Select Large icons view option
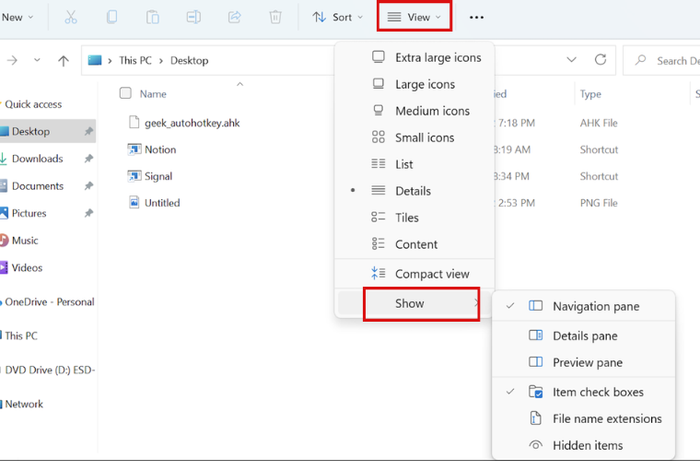 tap(424, 85)
